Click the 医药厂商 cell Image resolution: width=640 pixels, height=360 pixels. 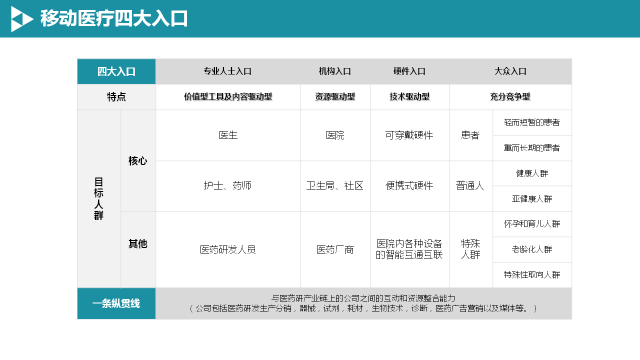click(x=335, y=249)
